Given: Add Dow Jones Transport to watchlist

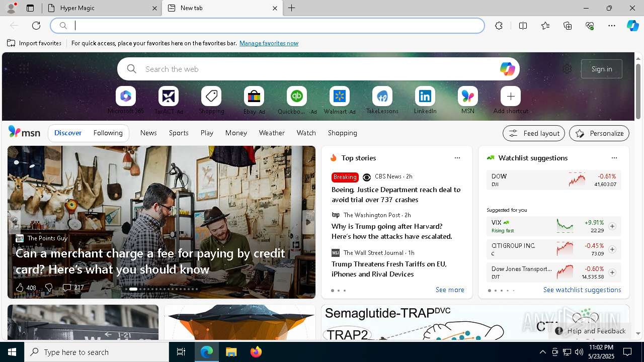Looking at the screenshot, I should [x=612, y=273].
